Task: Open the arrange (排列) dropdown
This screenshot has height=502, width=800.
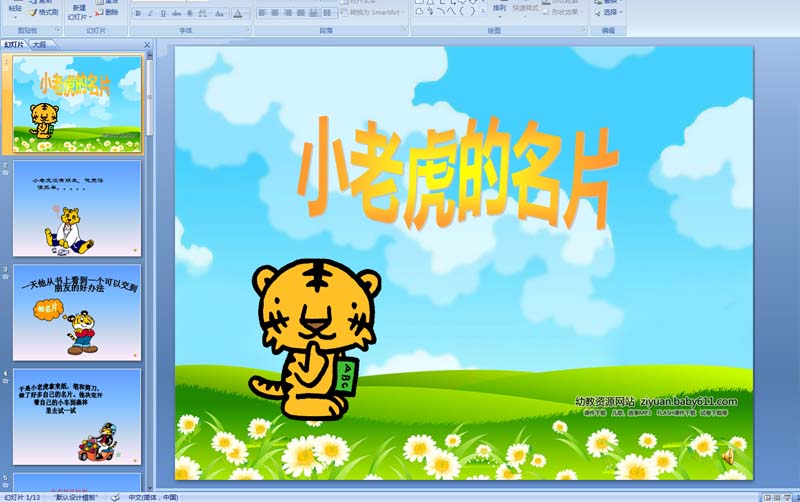Action: [x=499, y=9]
